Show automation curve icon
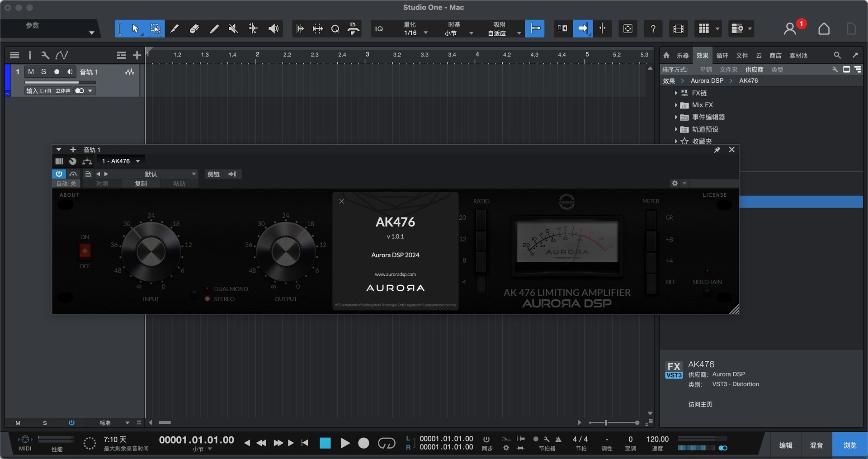Screen dimensions: 868x459 (61, 55)
